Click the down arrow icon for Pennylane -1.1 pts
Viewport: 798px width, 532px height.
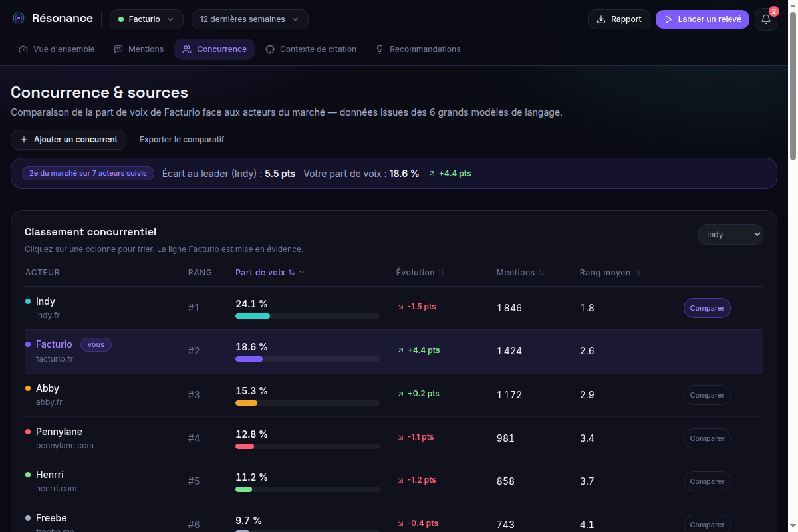tap(400, 437)
